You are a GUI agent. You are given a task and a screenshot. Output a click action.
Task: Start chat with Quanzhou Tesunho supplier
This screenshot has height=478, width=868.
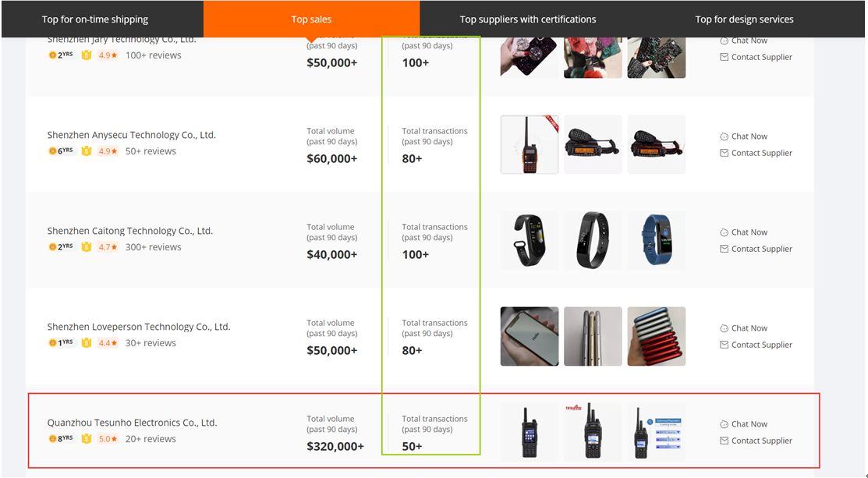(749, 424)
